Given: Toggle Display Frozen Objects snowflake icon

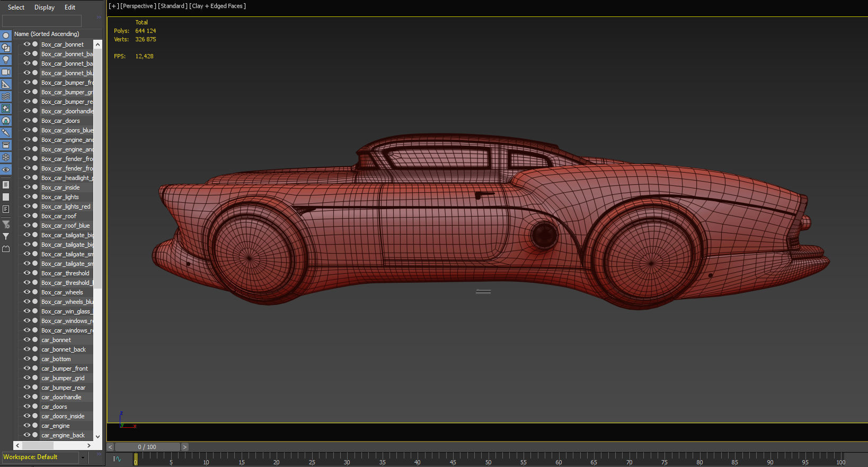Looking at the screenshot, I should pos(6,157).
